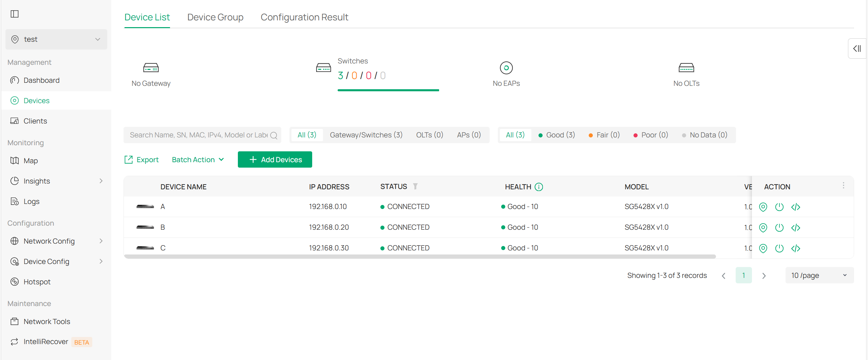
Task: Expand the right-side collapsed panel
Action: coord(857,49)
